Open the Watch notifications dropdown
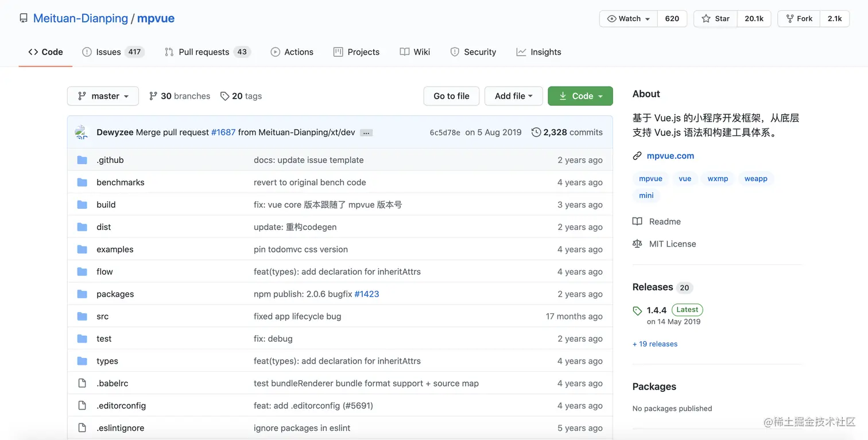Image resolution: width=868 pixels, height=440 pixels. [629, 18]
